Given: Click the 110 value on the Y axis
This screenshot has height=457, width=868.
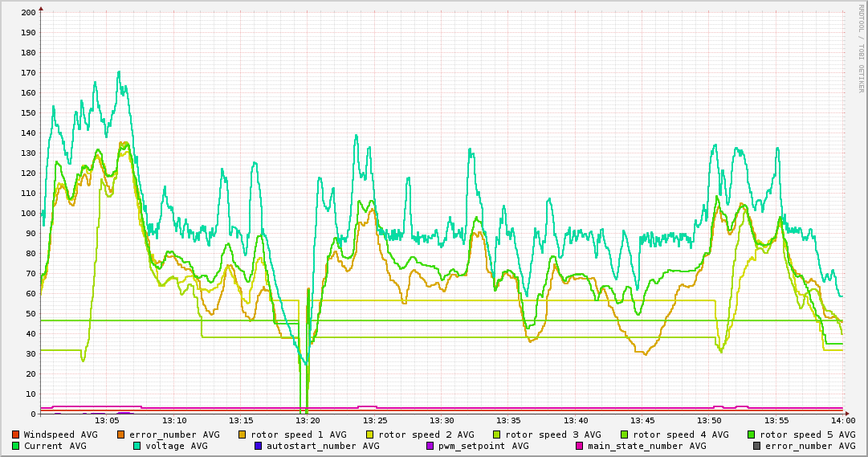Looking at the screenshot, I should (28, 194).
